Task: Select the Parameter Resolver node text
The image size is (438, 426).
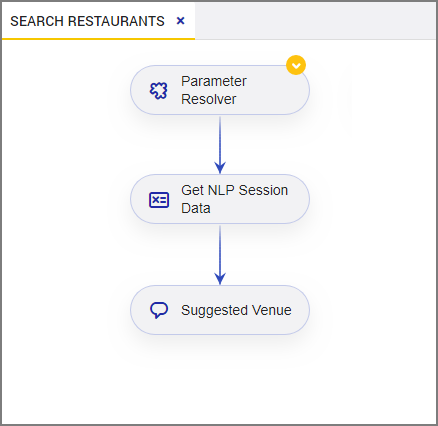Action: 214,90
